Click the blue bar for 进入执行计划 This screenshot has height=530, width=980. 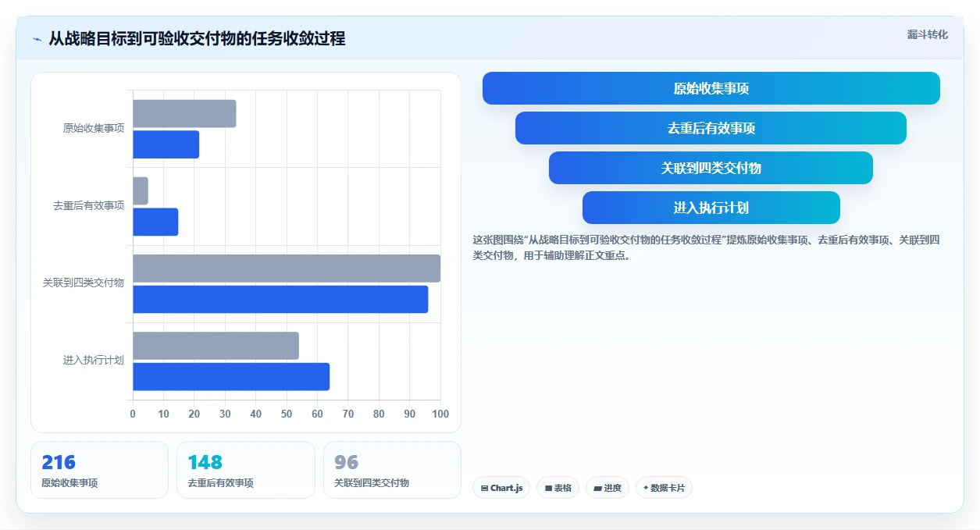pos(231,376)
